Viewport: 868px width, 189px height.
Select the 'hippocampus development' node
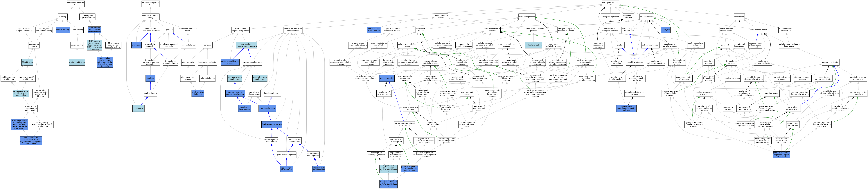point(286,169)
